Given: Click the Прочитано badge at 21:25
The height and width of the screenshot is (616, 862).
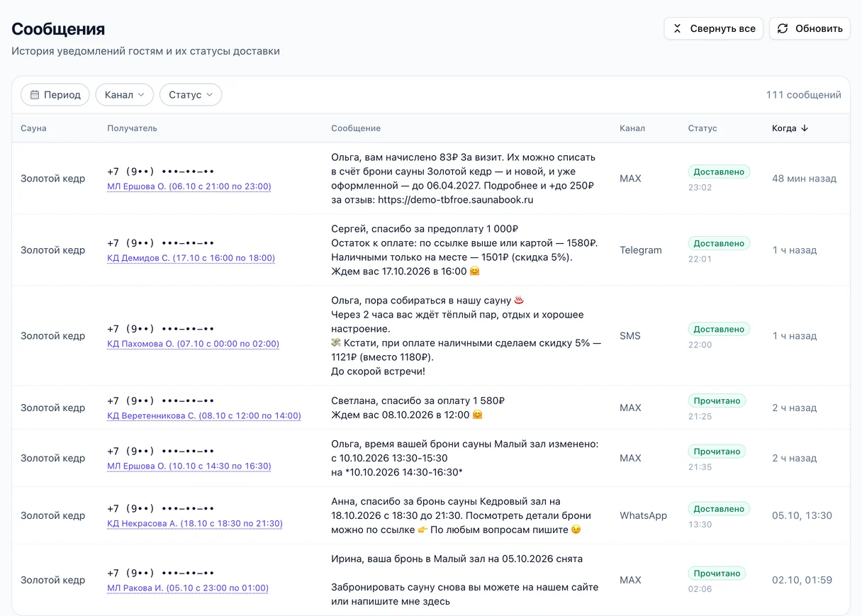Looking at the screenshot, I should [x=717, y=401].
